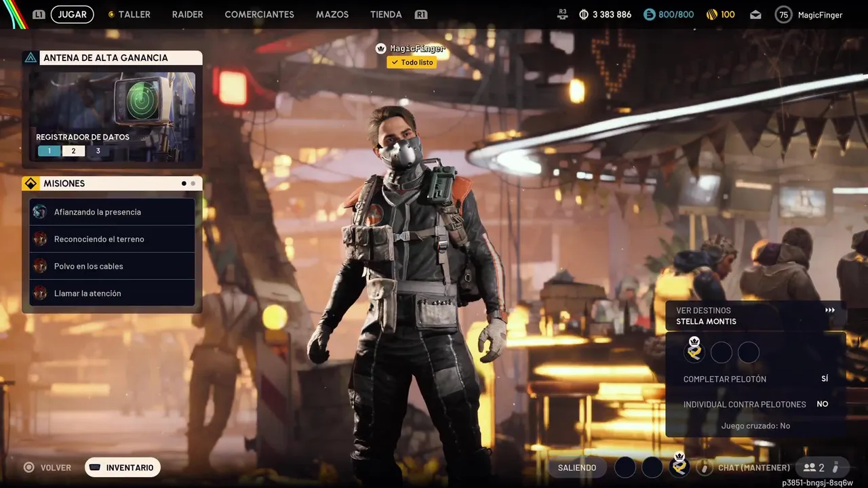Toggle the Todo listo ready status
This screenshot has width=868, height=488.
click(412, 62)
